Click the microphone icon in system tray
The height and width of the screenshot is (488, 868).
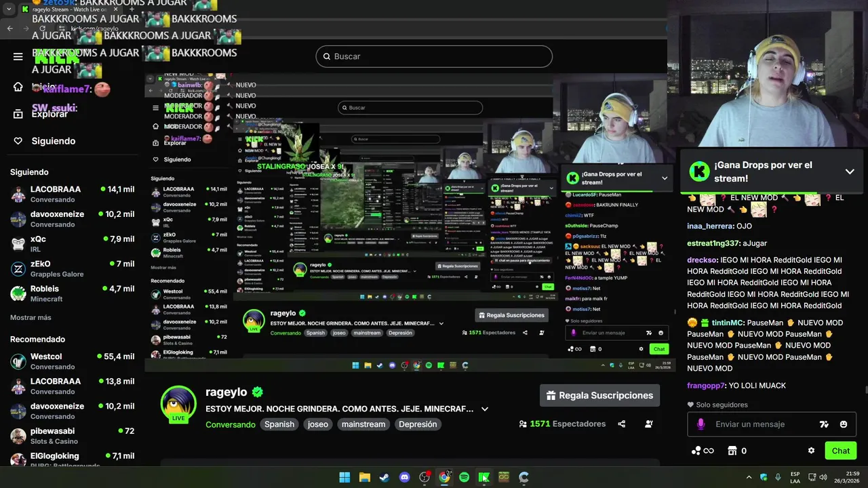pos(778,477)
